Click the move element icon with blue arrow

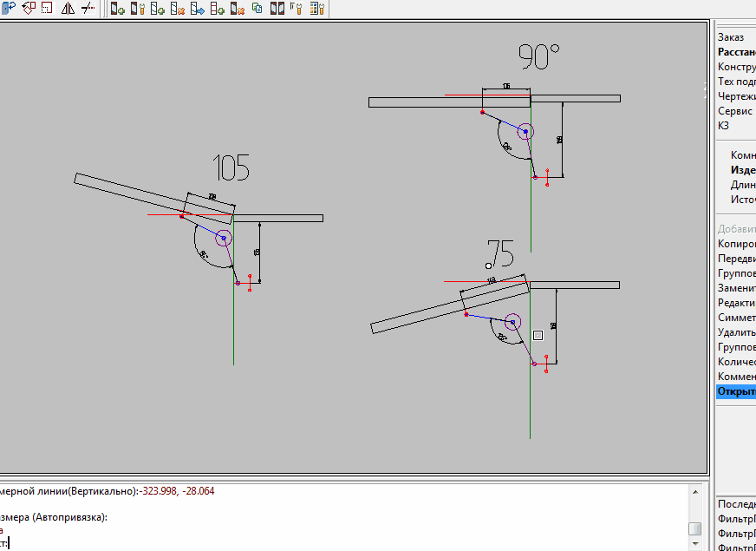click(x=198, y=8)
